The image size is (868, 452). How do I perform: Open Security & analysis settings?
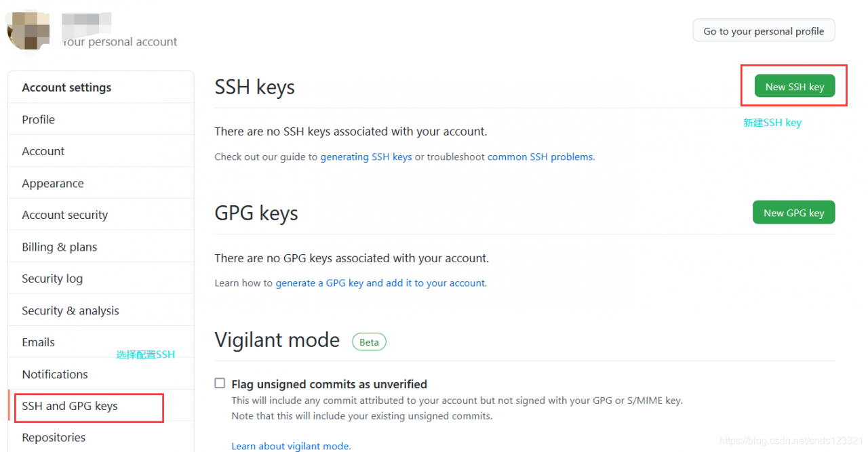click(71, 310)
